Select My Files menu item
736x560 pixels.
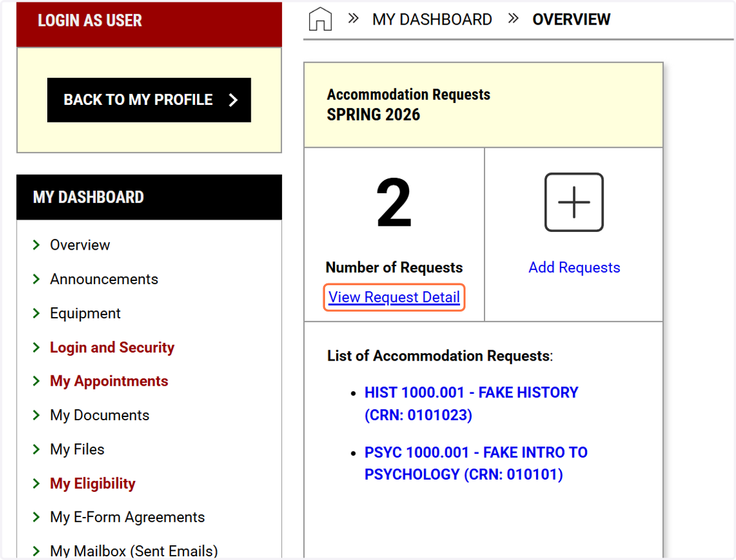tap(77, 450)
